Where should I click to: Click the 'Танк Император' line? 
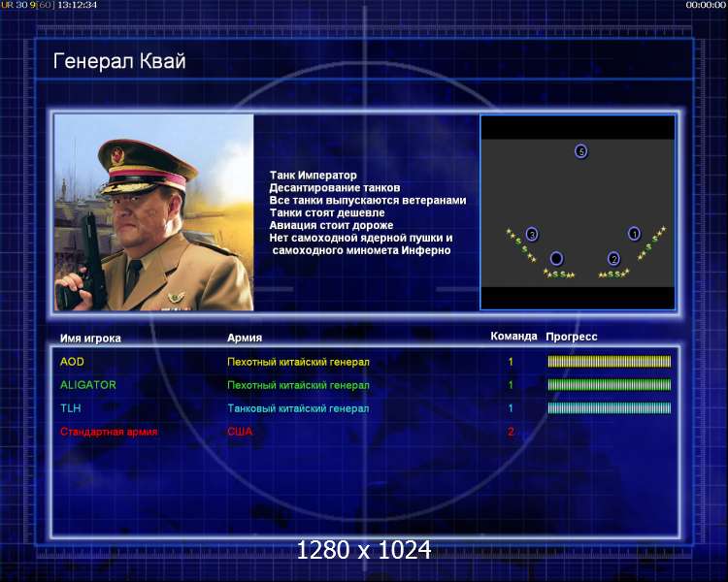tap(314, 176)
